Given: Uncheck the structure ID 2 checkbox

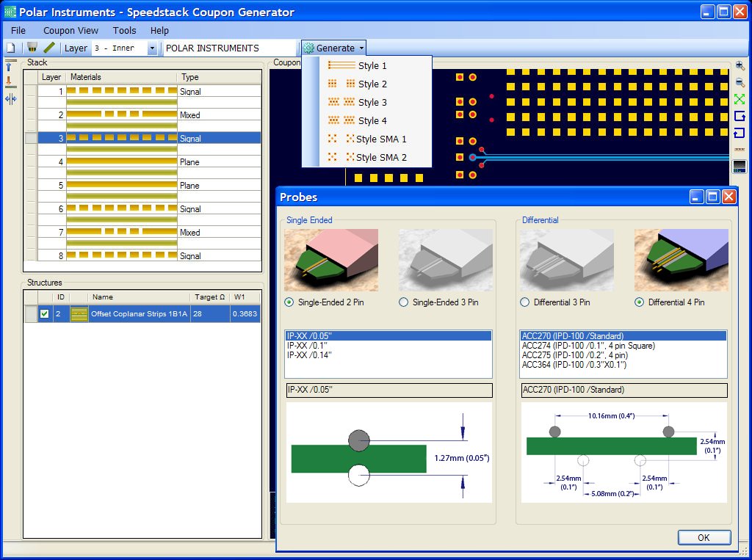Looking at the screenshot, I should pyautogui.click(x=45, y=314).
